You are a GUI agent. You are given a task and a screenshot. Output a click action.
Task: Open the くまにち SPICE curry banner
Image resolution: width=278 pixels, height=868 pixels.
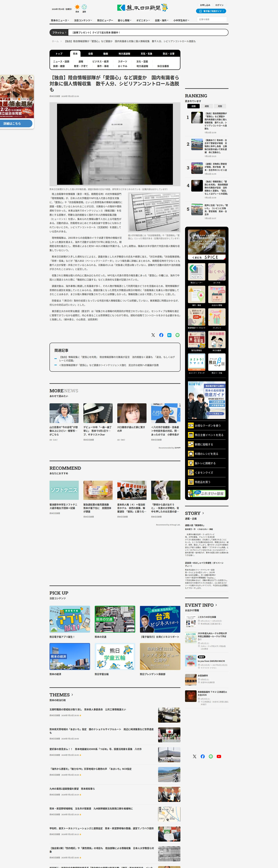[207, 245]
